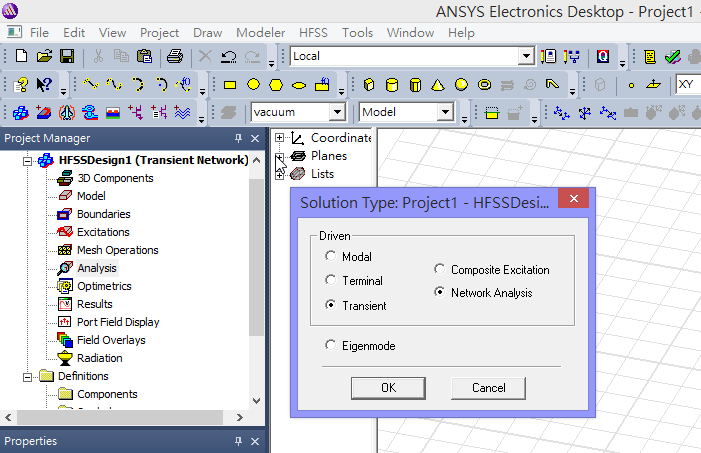Select Field Overlays tree item

[x=111, y=340]
